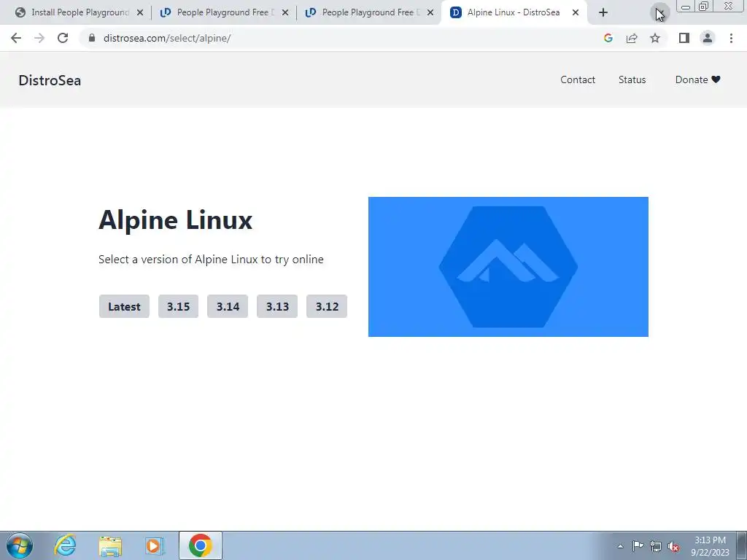The height and width of the screenshot is (560, 747).
Task: Close the Alpine Linux - DistroSea tab
Action: [x=576, y=12]
